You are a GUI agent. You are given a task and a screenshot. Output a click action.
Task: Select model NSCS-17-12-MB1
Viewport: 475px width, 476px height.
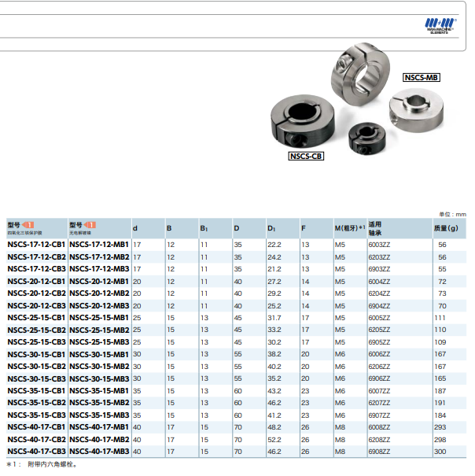pos(99,245)
